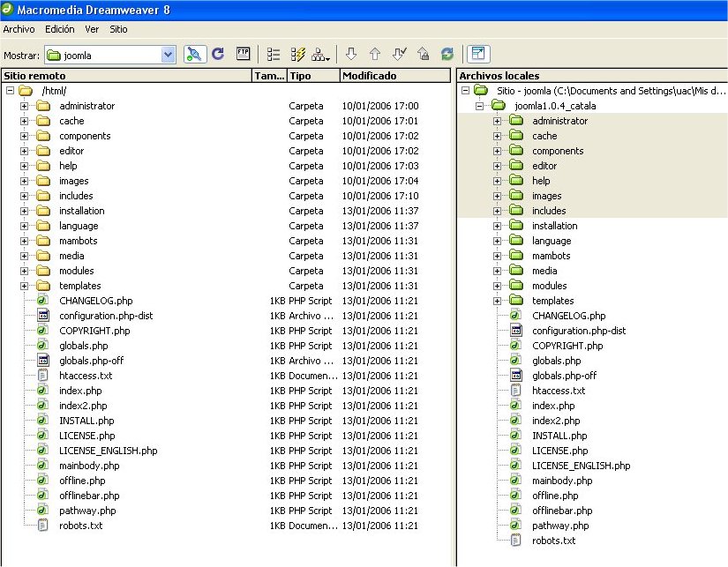Click the Check Out files icon
This screenshot has height=567, width=728.
[399, 54]
